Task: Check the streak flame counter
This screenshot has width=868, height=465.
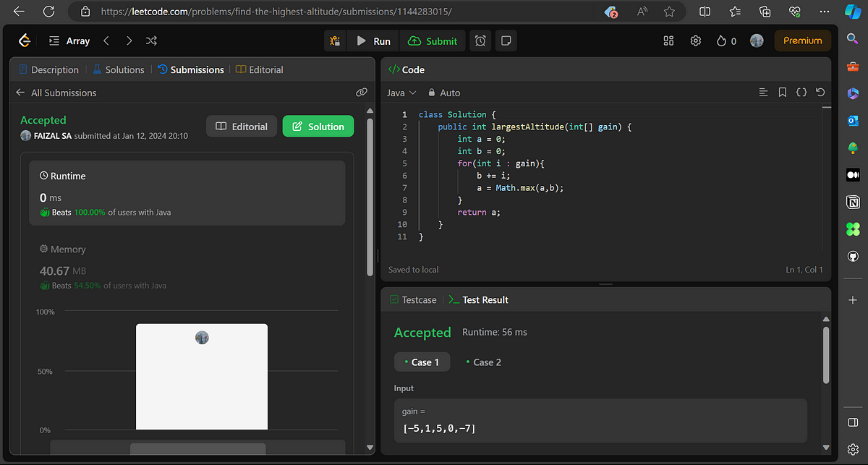Action: [x=726, y=41]
